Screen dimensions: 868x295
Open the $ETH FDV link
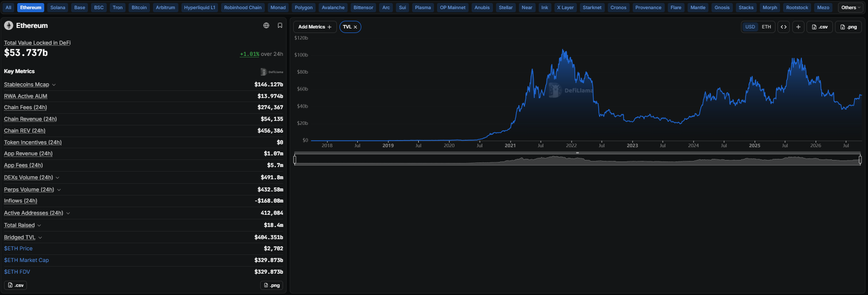coord(17,272)
